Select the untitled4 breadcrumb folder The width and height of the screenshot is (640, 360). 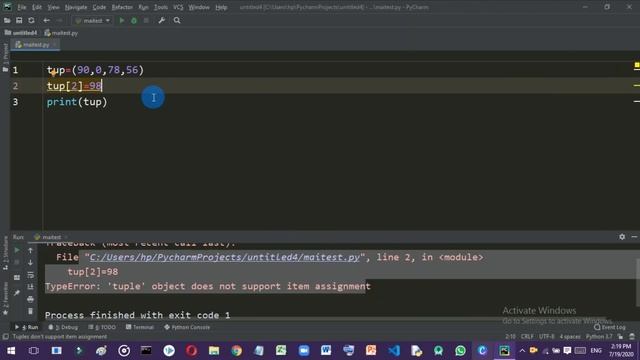[21, 33]
